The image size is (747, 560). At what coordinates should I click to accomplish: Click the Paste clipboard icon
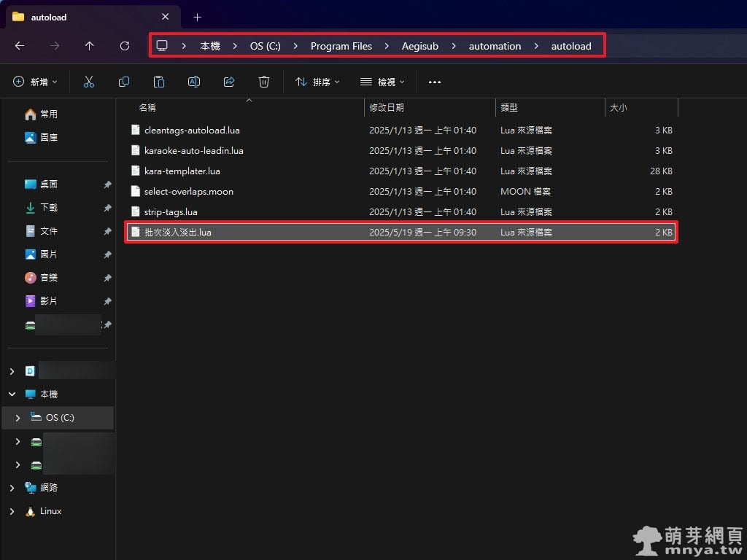pos(159,82)
